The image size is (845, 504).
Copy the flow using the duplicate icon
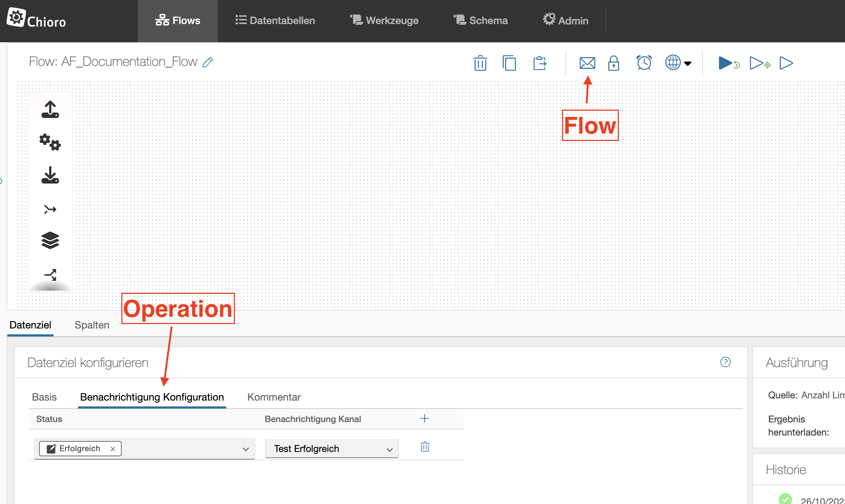(509, 63)
